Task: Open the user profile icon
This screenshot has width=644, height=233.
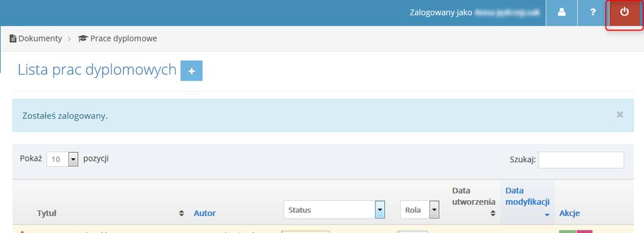Action: (562, 13)
